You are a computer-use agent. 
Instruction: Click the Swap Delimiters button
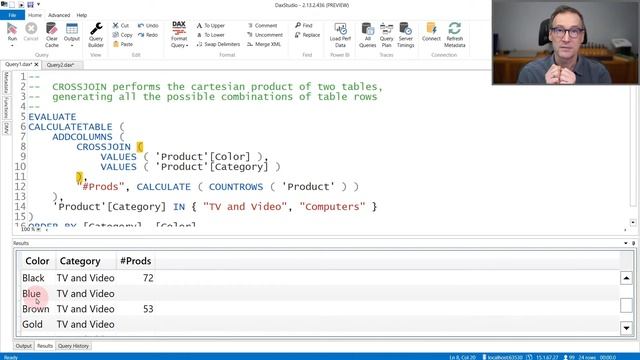pos(218,44)
